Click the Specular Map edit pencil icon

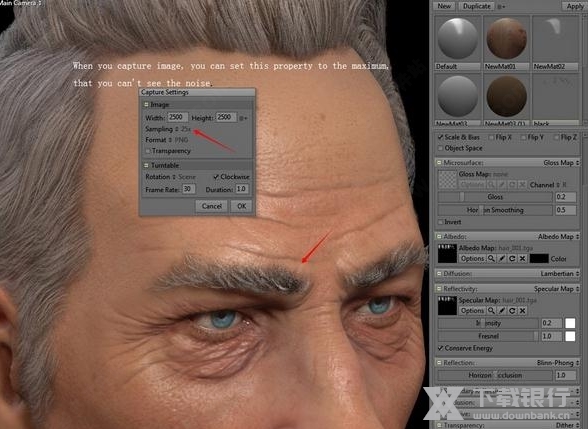(x=502, y=310)
